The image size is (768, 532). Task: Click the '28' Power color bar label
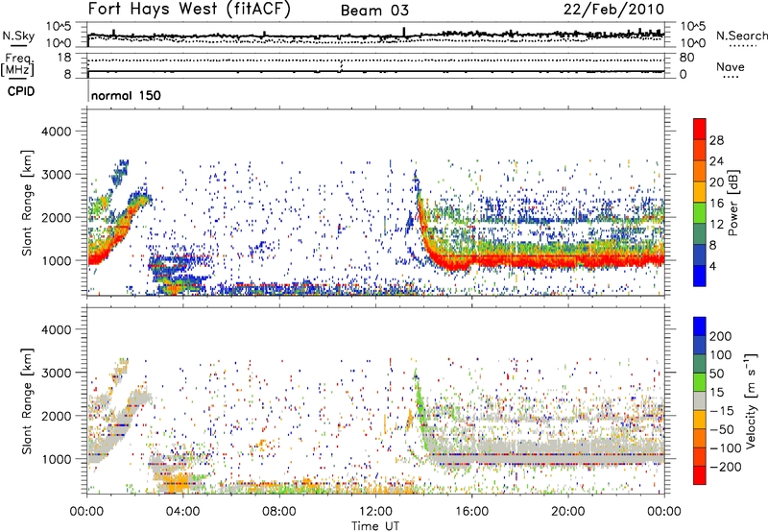716,140
